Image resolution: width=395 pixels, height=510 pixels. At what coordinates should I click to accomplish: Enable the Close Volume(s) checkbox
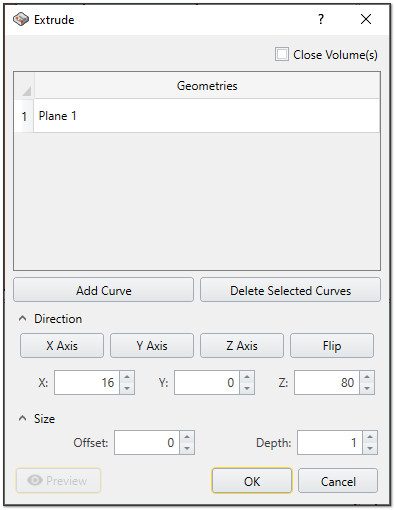tap(282, 54)
